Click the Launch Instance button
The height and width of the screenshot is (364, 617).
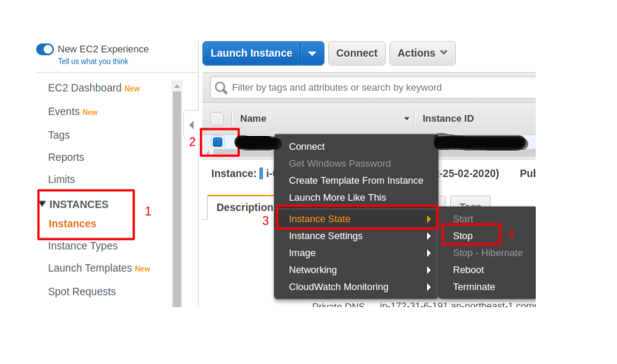(251, 53)
